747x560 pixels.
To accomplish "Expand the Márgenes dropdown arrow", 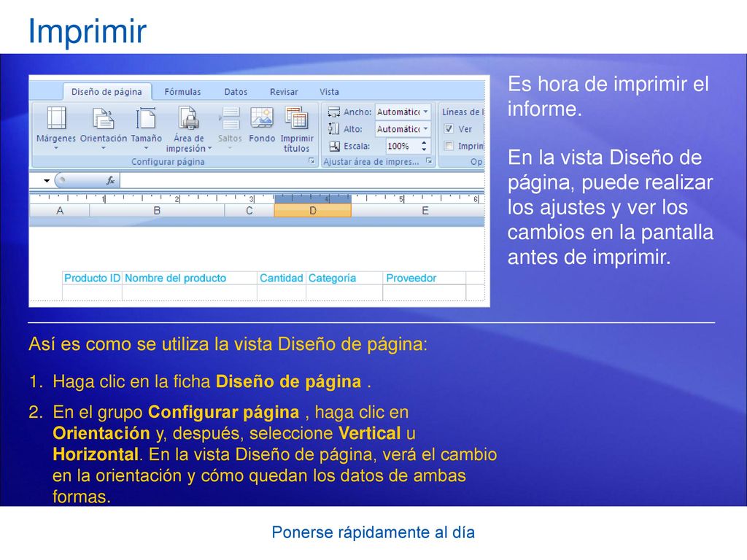I will (56, 148).
